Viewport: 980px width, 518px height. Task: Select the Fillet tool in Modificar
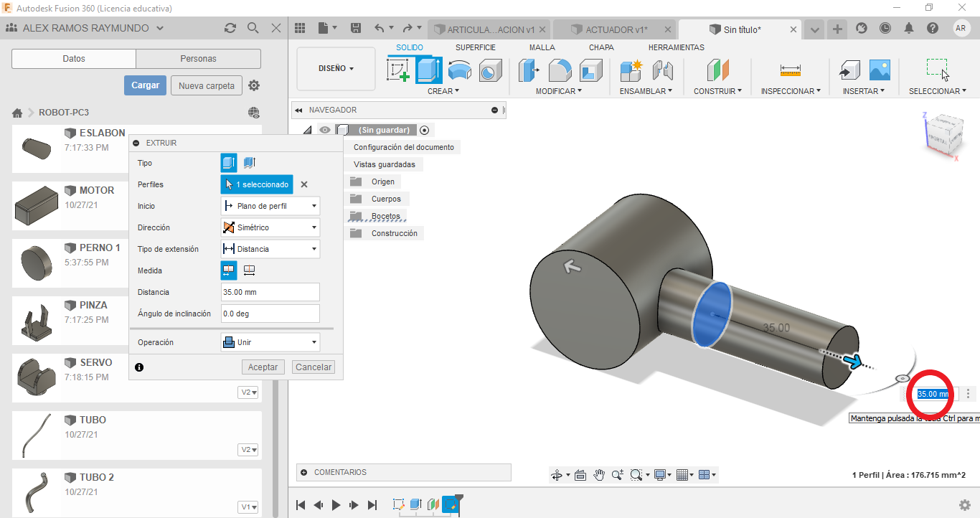(x=560, y=70)
